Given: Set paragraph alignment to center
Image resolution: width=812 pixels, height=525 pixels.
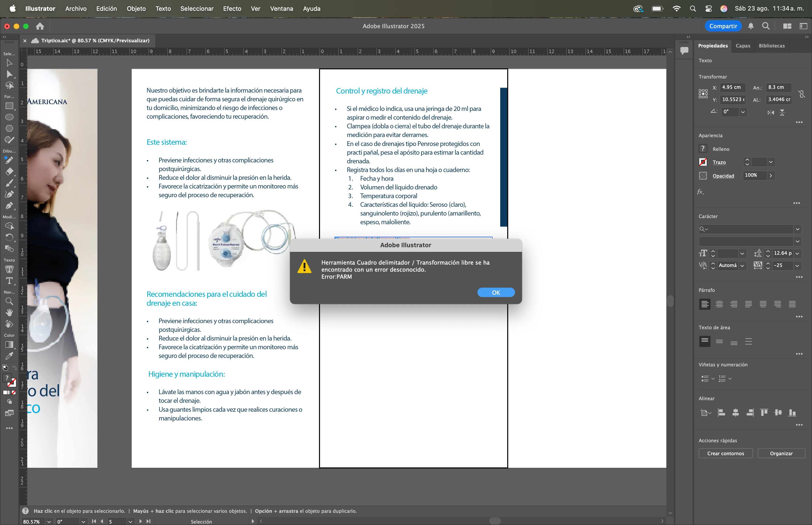Looking at the screenshot, I should click(x=719, y=304).
